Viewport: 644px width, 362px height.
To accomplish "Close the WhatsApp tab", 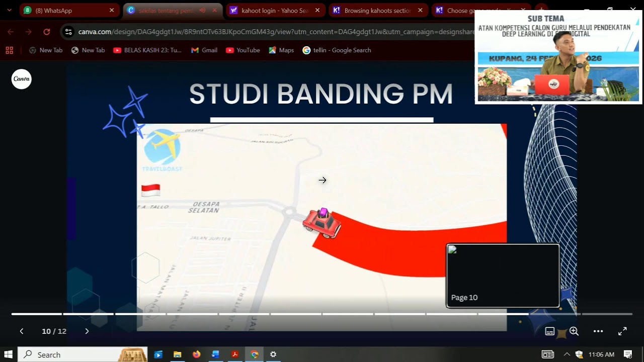I will point(112,10).
